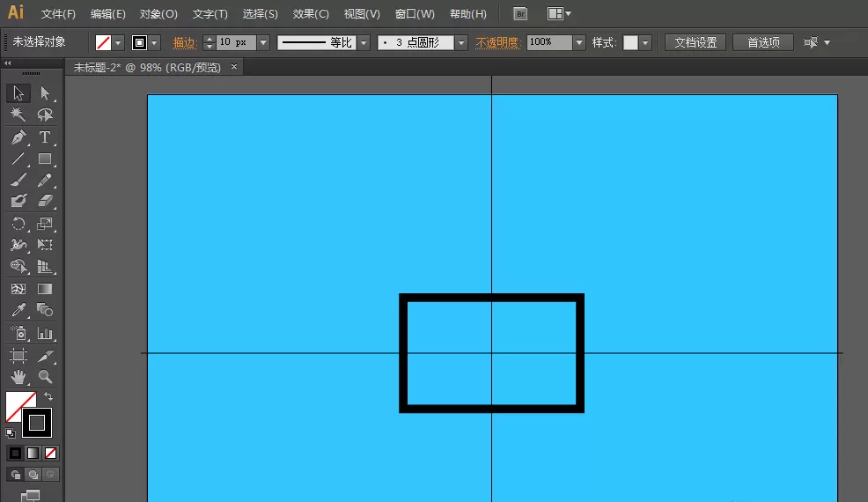Screen dimensions: 868x502
Task: Select the Slice tool
Action: (x=45, y=356)
